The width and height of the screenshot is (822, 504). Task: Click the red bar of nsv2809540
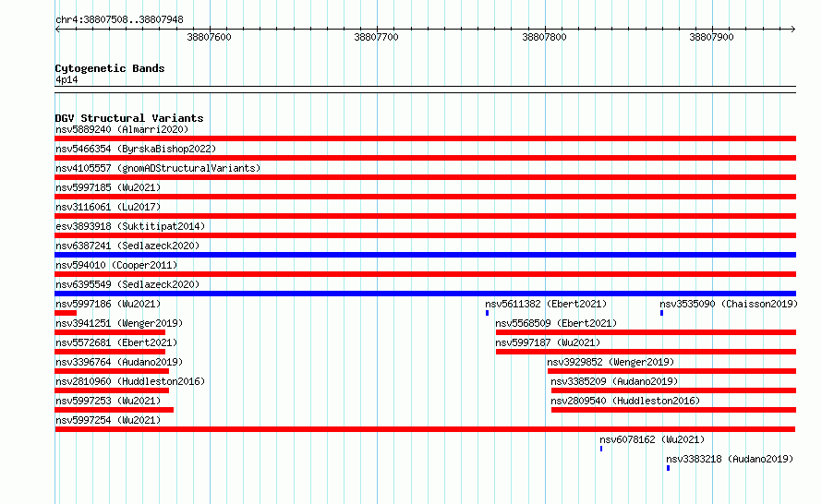(x=673, y=410)
